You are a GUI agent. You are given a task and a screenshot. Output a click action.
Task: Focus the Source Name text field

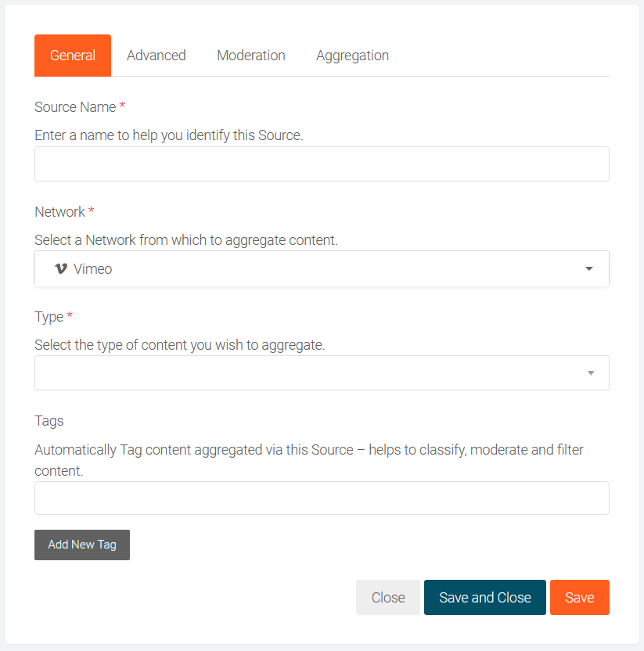tap(322, 164)
